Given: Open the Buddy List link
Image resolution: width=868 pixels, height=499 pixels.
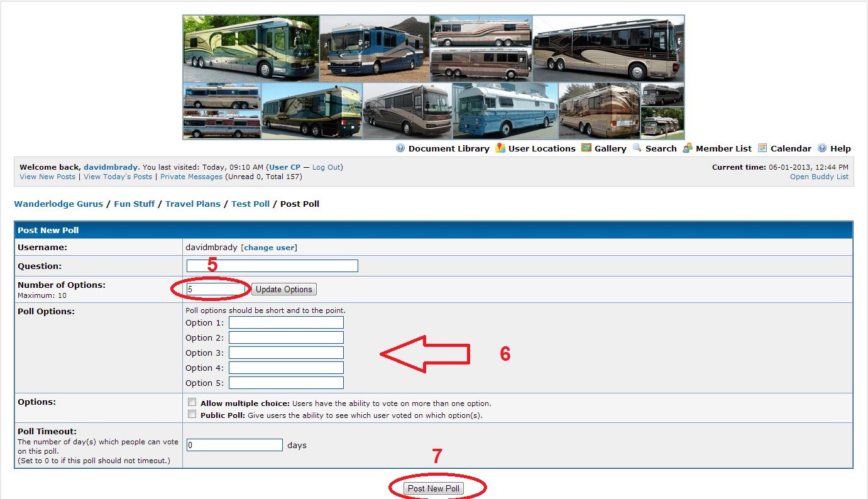Looking at the screenshot, I should pyautogui.click(x=819, y=177).
